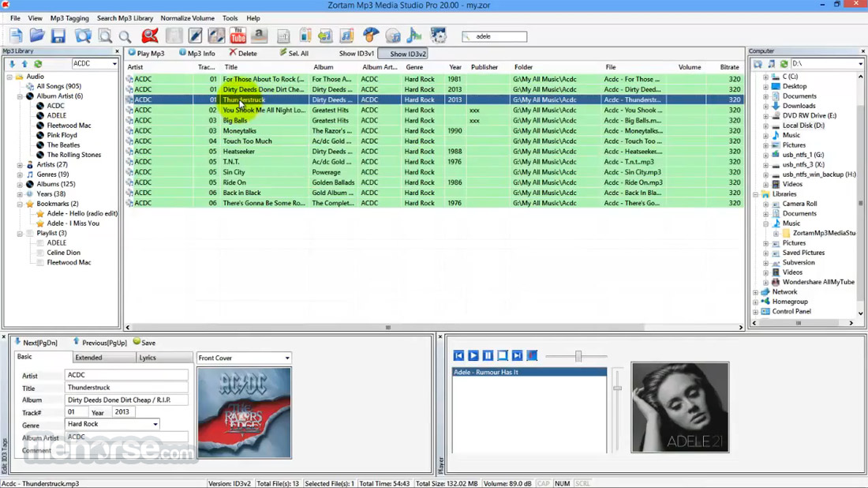Open the File menu
Viewport: 868px width, 488px height.
tap(15, 18)
